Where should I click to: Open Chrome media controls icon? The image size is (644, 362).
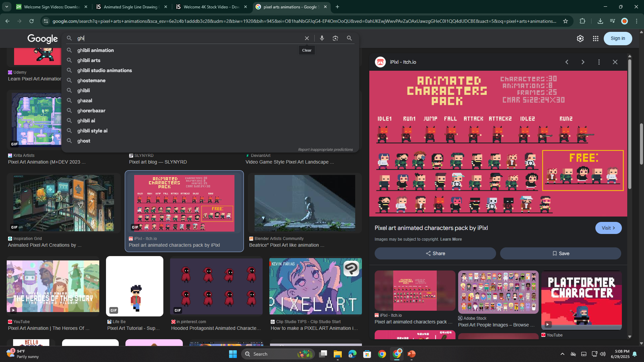pyautogui.click(x=612, y=21)
